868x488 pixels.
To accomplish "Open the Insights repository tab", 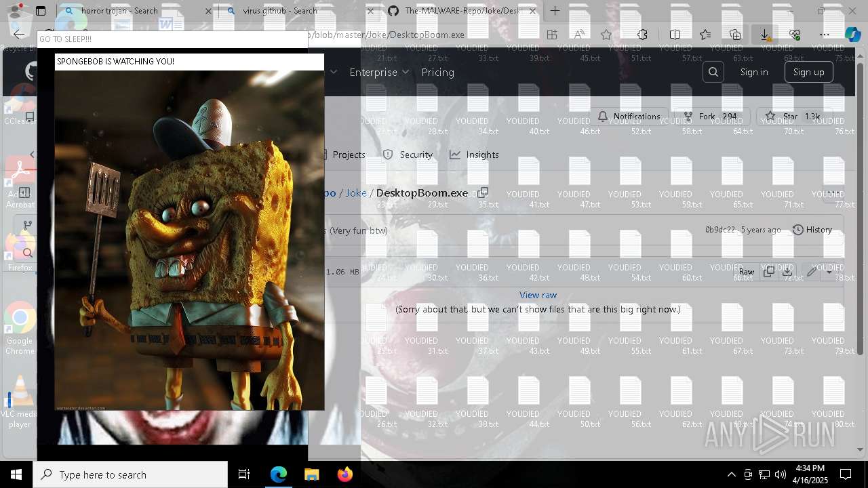I will tap(474, 155).
